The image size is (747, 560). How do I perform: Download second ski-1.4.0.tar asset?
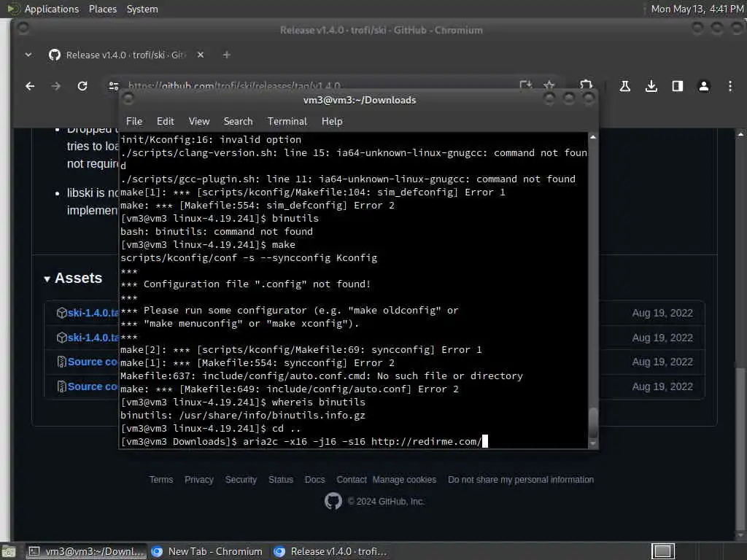pyautogui.click(x=93, y=338)
